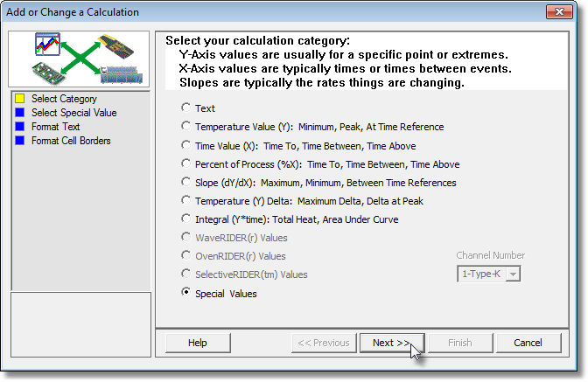This screenshot has height=382, width=588.
Task: Click blue square beside Select Special Value
Action: [19, 113]
